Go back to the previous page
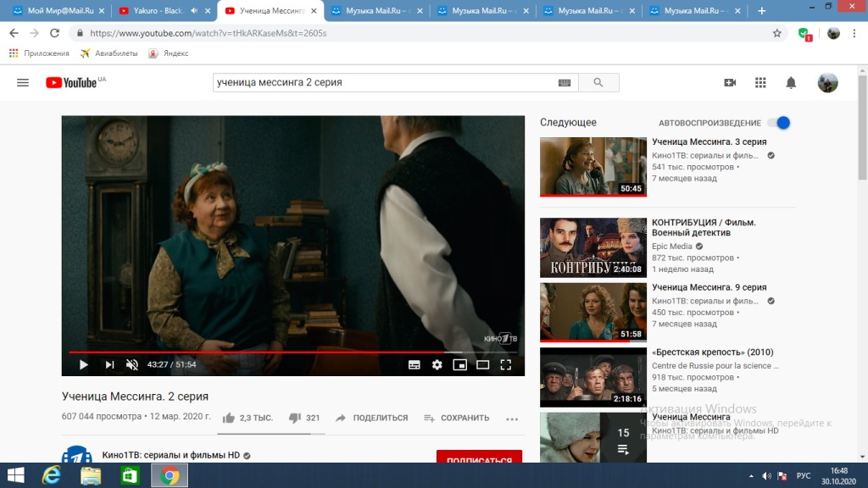Viewport: 868px width, 488px height. tap(14, 33)
